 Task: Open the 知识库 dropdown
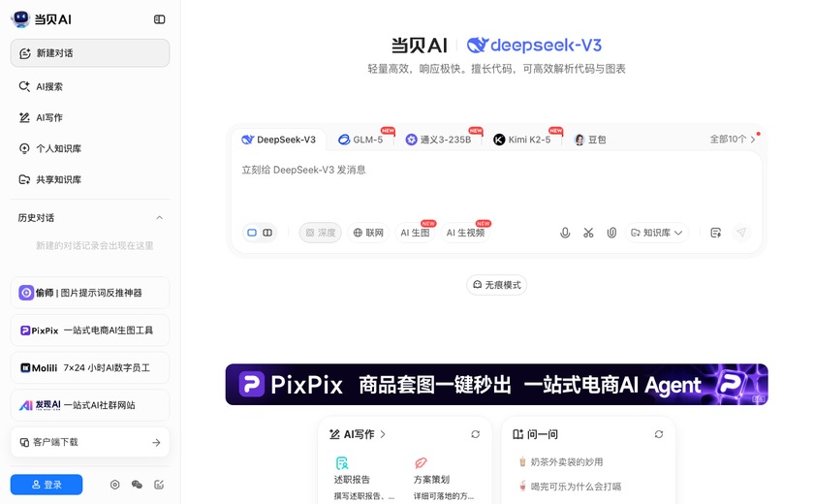click(x=657, y=233)
